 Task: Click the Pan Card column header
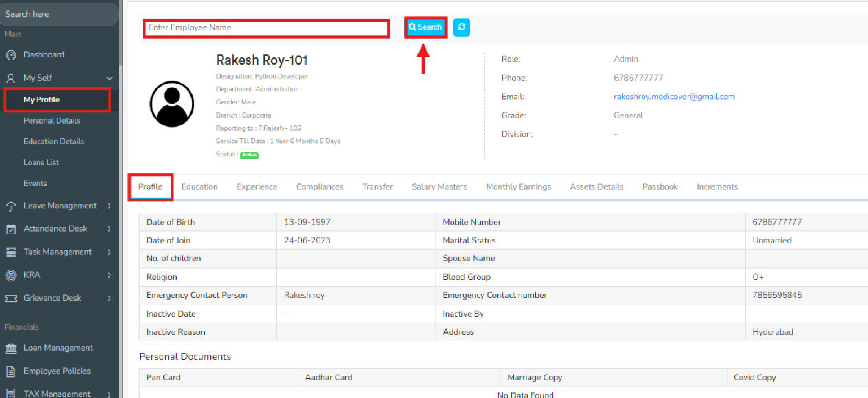click(x=163, y=378)
